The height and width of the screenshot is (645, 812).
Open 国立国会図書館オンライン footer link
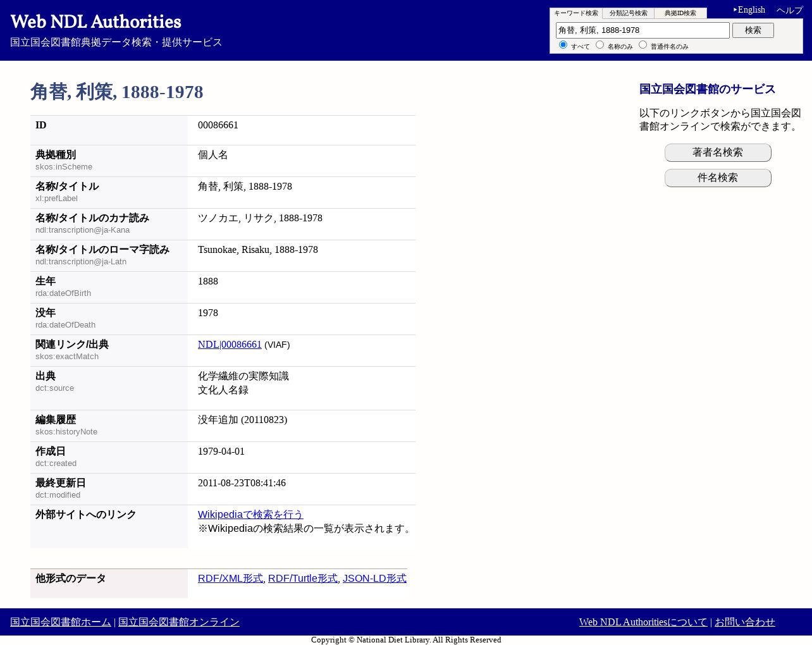(179, 622)
